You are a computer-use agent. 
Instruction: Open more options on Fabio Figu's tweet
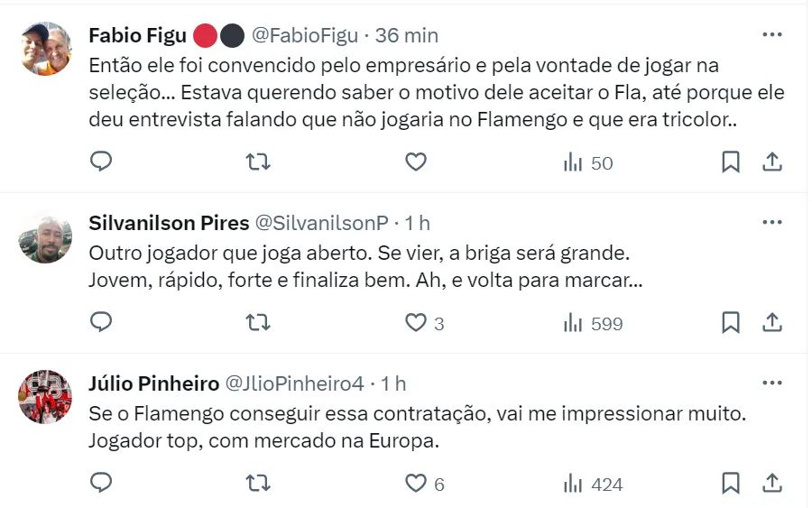pyautogui.click(x=772, y=35)
